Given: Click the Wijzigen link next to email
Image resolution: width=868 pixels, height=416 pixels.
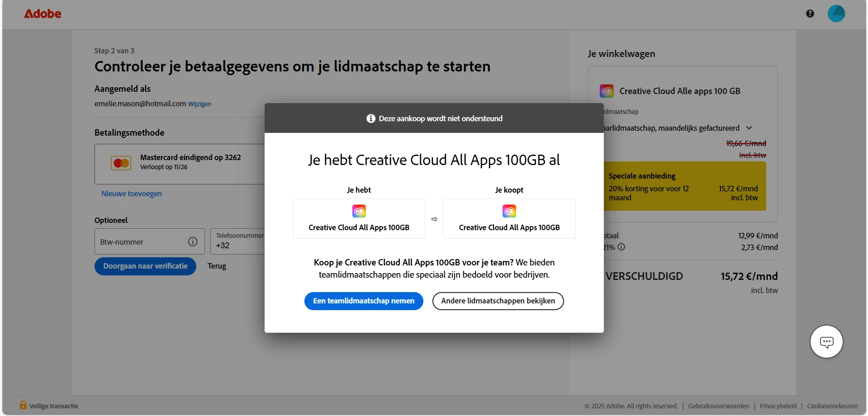Looking at the screenshot, I should point(199,104).
